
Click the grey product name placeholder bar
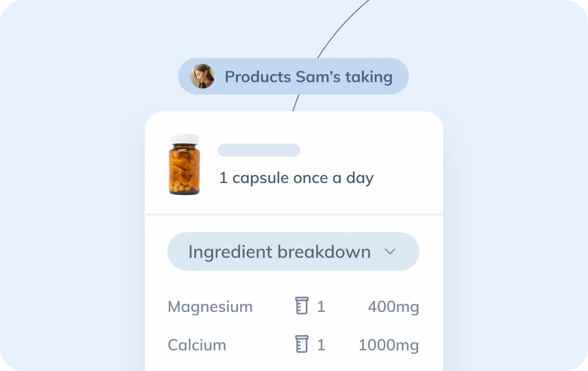[x=259, y=150]
